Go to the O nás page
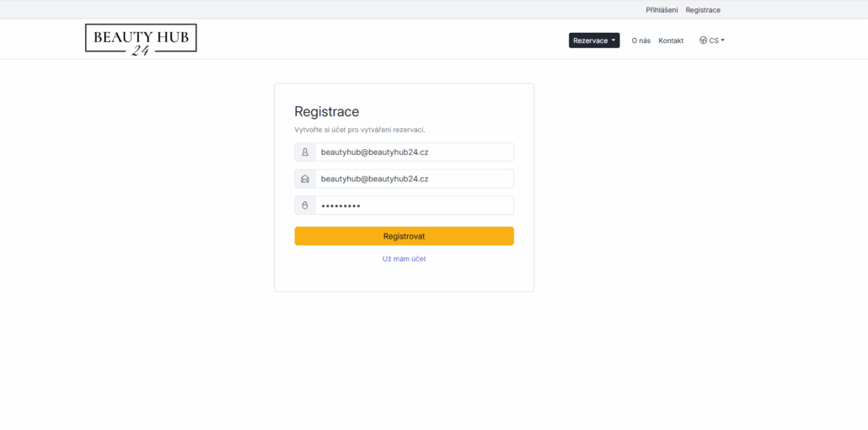The image size is (868, 430). point(640,40)
